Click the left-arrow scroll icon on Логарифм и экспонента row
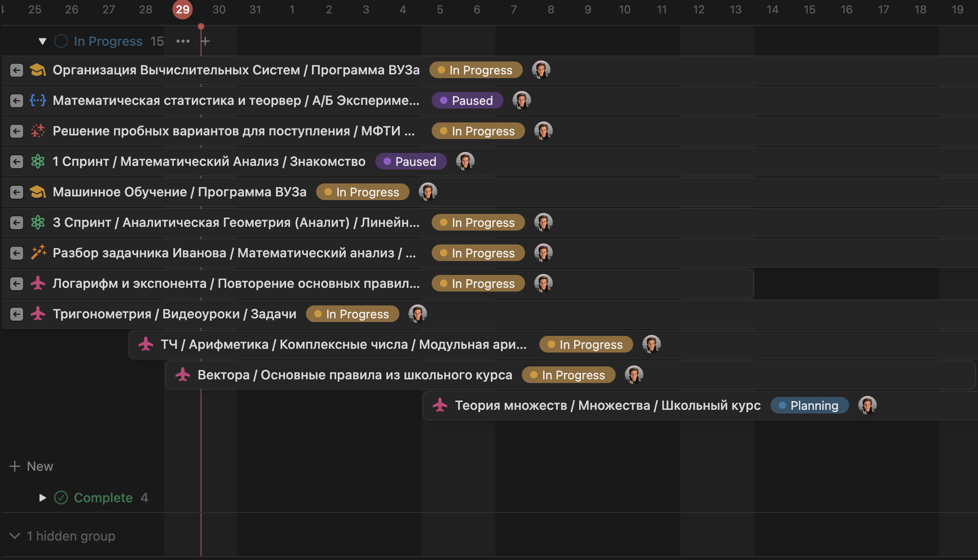 coord(17,283)
